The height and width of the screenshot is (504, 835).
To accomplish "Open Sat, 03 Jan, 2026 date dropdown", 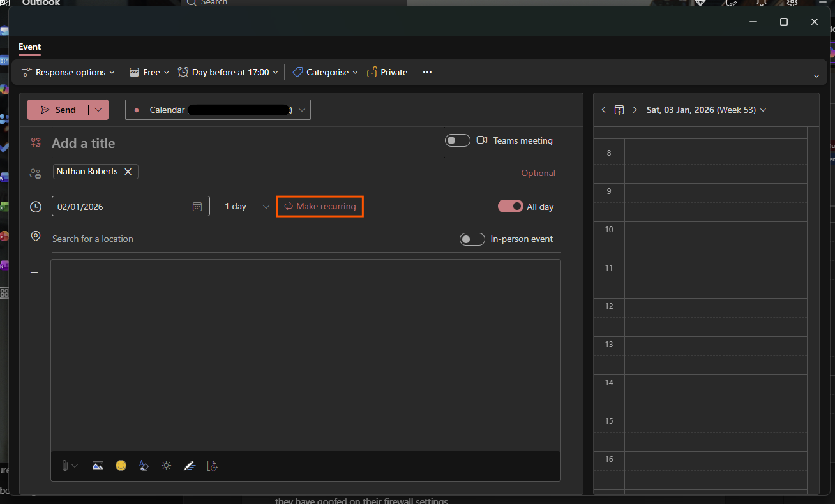I will (706, 110).
